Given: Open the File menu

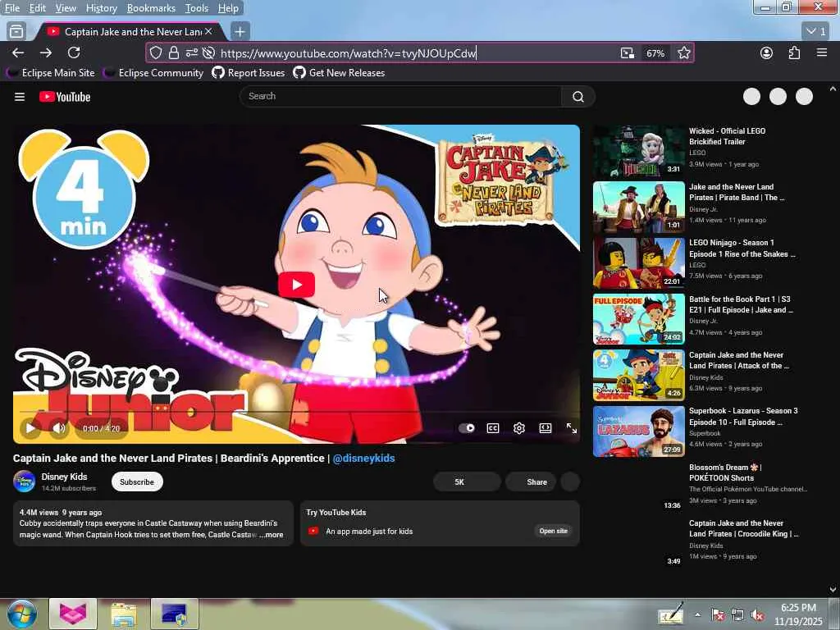Looking at the screenshot, I should coord(11,8).
